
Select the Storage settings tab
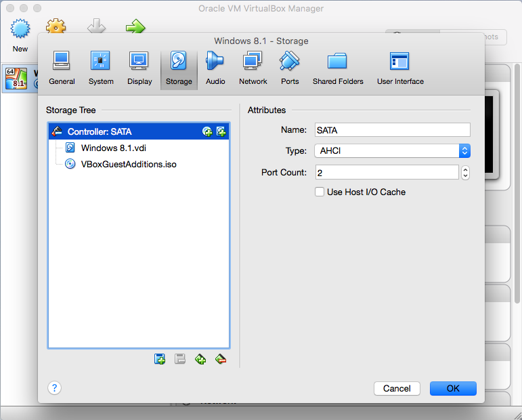click(179, 69)
